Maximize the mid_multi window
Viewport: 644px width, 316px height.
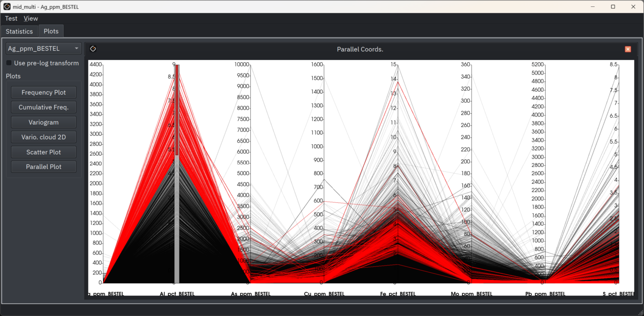point(613,6)
